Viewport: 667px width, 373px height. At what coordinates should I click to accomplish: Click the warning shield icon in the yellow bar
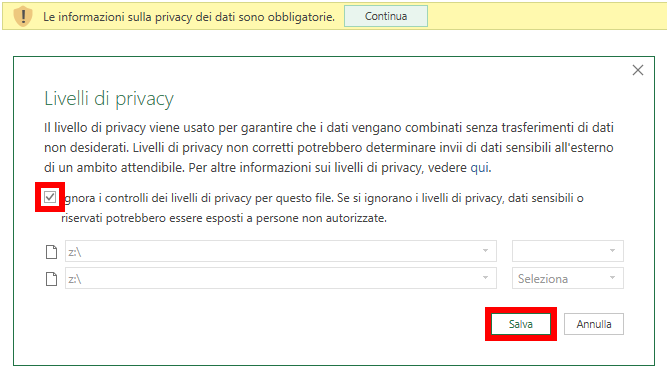pyautogui.click(x=23, y=17)
